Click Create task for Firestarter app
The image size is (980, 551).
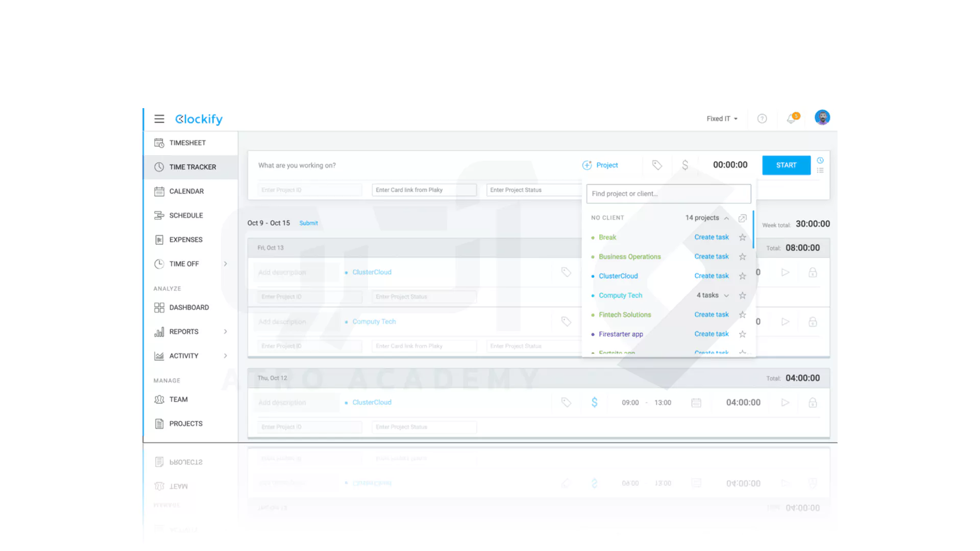point(712,334)
